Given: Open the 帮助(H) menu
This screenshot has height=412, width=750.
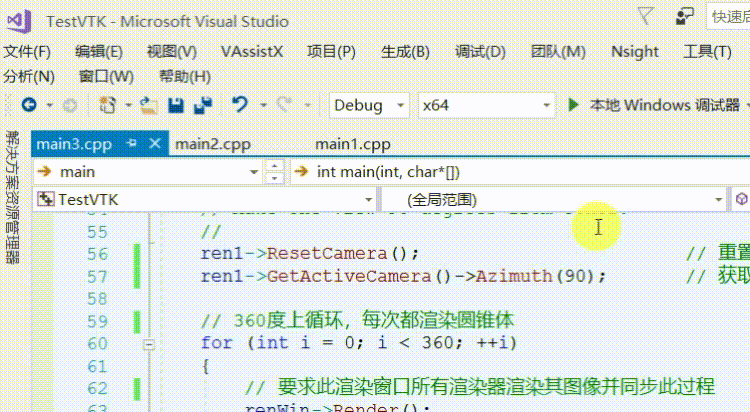Looking at the screenshot, I should pyautogui.click(x=185, y=77).
